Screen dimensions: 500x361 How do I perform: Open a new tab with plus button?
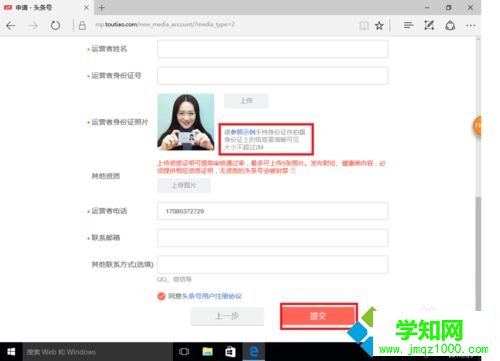point(102,7)
